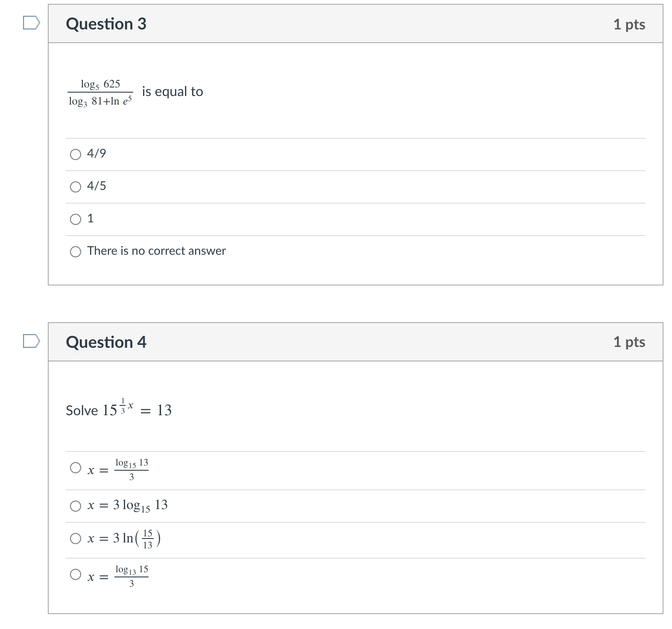Image resolution: width=672 pixels, height=629 pixels.
Task: Click the Question 3 heading
Action: (x=105, y=24)
